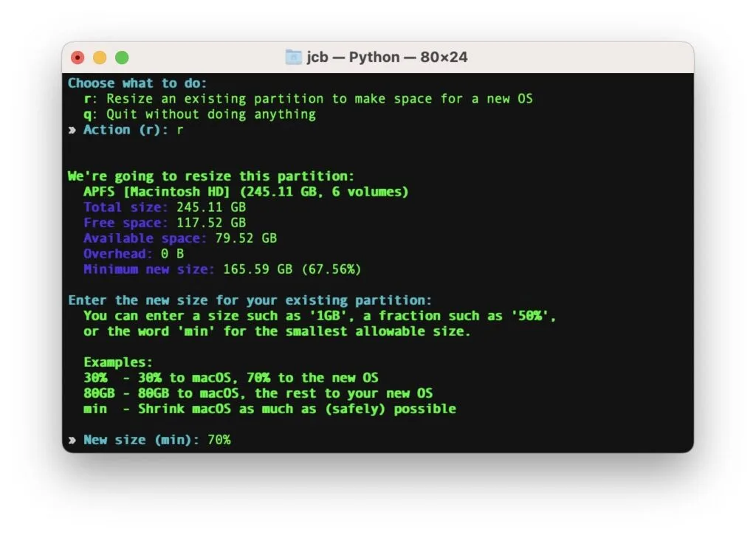Viewport: 756px width, 535px height.
Task: Click the '30%' example entry
Action: (x=94, y=377)
